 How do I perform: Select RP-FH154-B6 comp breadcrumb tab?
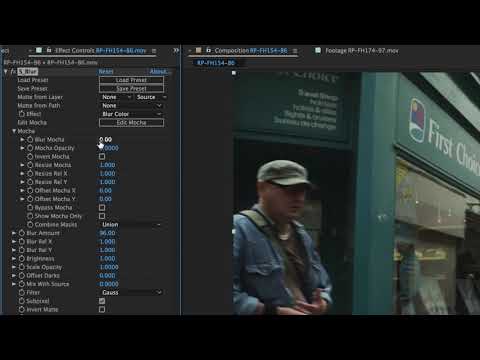point(216,63)
